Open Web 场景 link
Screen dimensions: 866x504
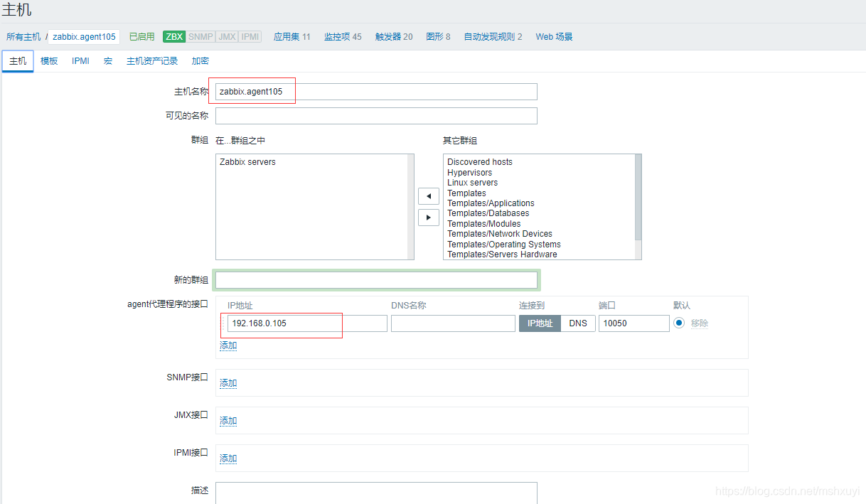coord(554,36)
